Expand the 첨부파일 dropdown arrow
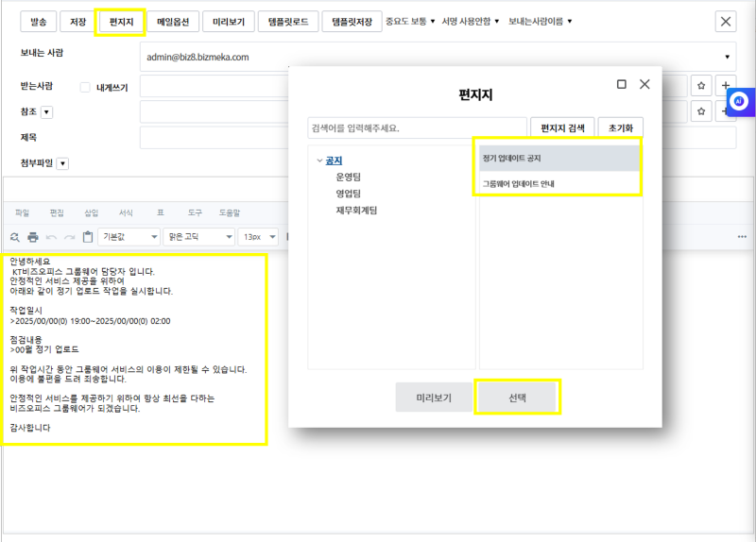756x542 pixels. 62,163
